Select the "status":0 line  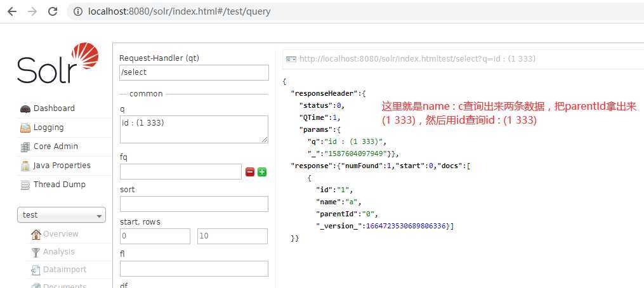(322, 105)
